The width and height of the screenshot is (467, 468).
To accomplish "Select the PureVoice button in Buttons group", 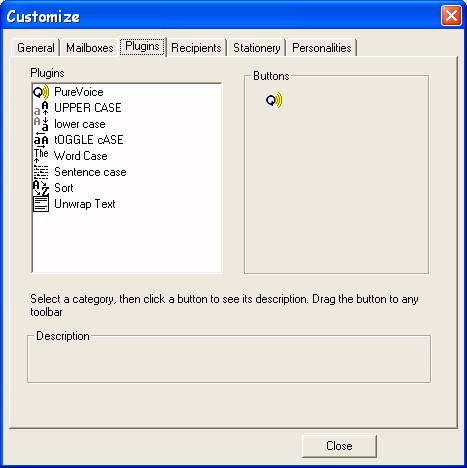I will [274, 100].
